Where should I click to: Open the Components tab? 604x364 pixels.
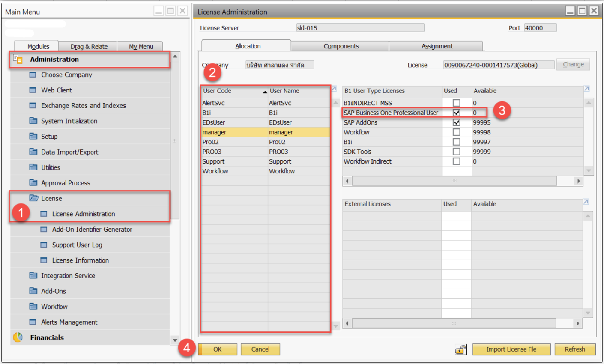coord(341,46)
